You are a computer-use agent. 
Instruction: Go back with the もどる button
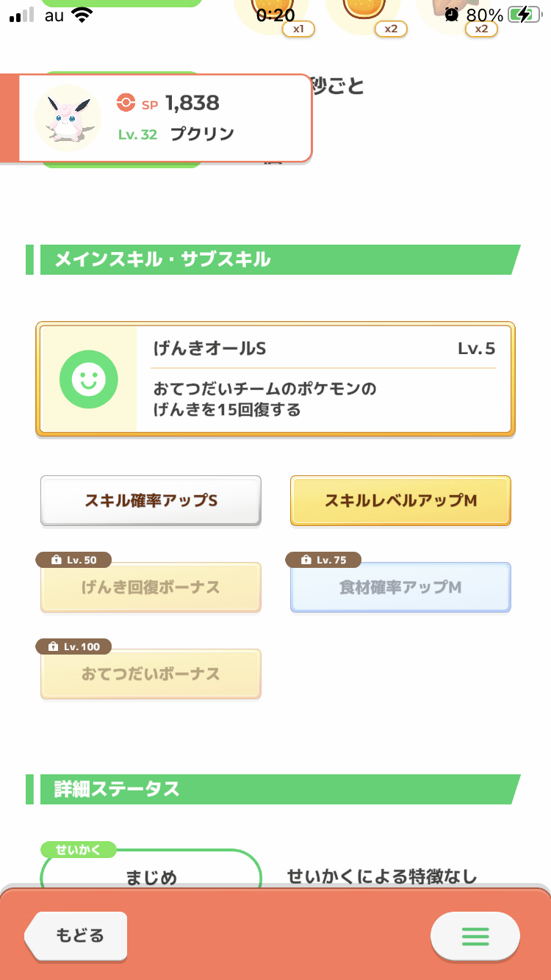77,936
